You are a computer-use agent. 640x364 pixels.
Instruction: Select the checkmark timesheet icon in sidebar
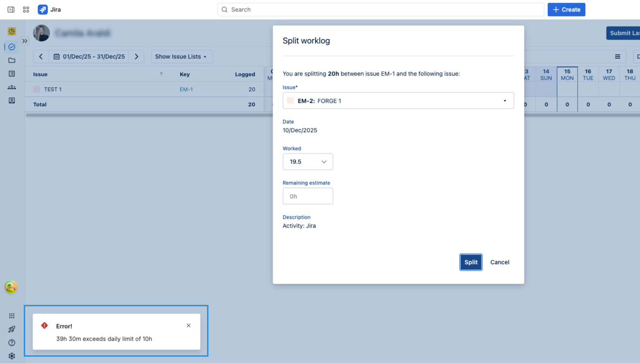[12, 47]
